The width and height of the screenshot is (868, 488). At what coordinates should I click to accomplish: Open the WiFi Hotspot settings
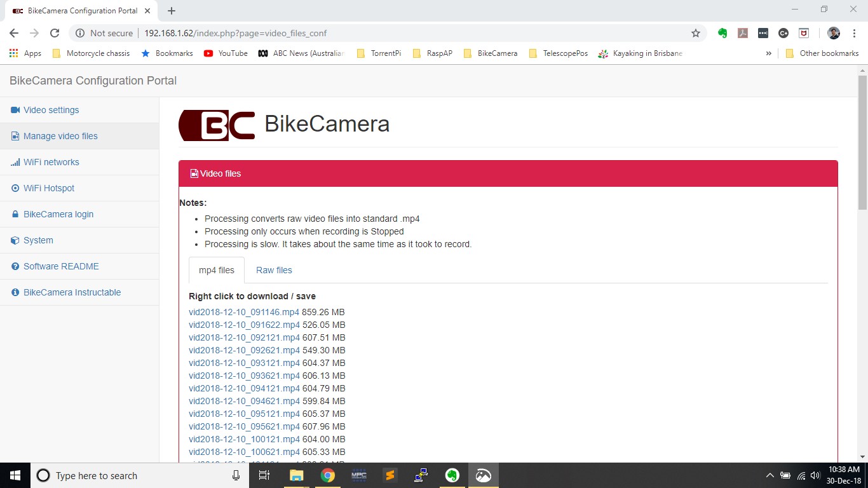48,188
